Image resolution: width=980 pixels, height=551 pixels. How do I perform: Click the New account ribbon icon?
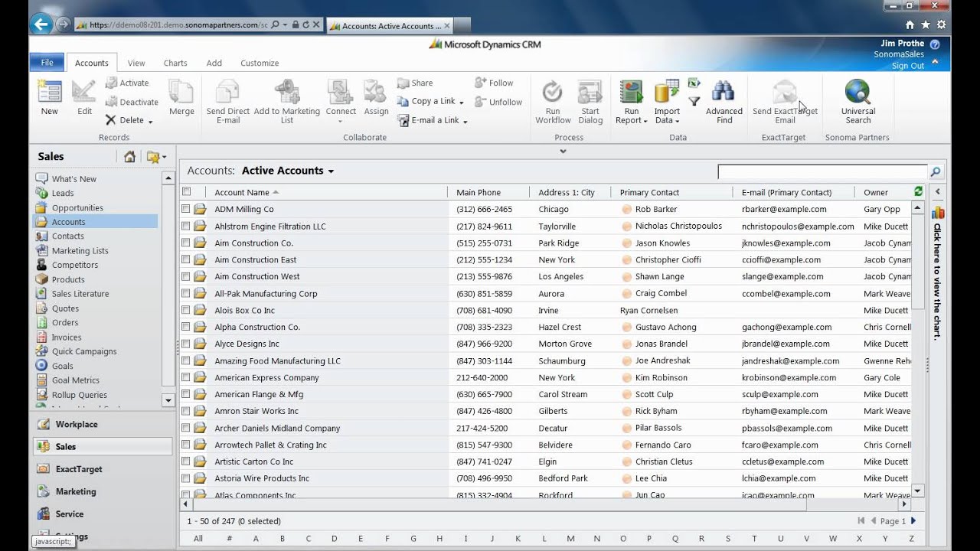49,92
